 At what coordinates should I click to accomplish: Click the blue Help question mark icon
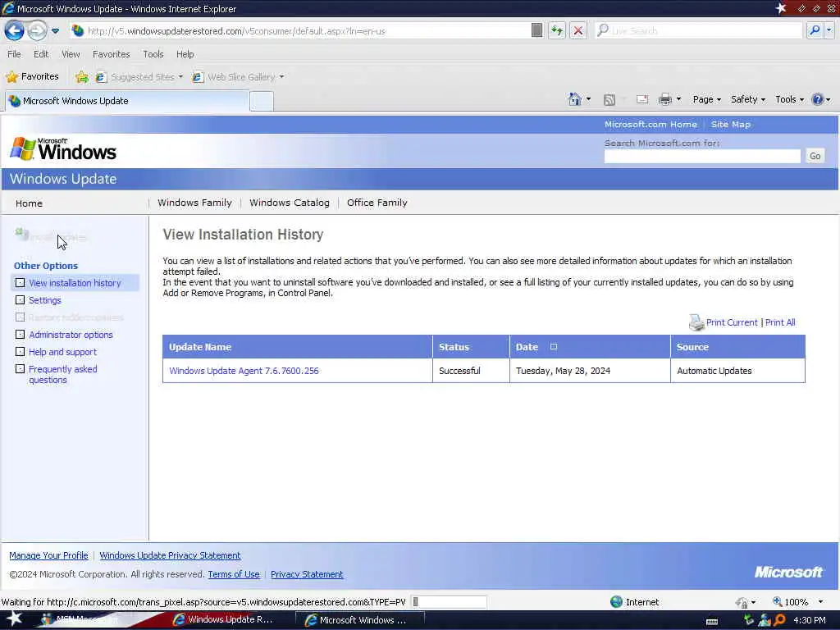(818, 99)
